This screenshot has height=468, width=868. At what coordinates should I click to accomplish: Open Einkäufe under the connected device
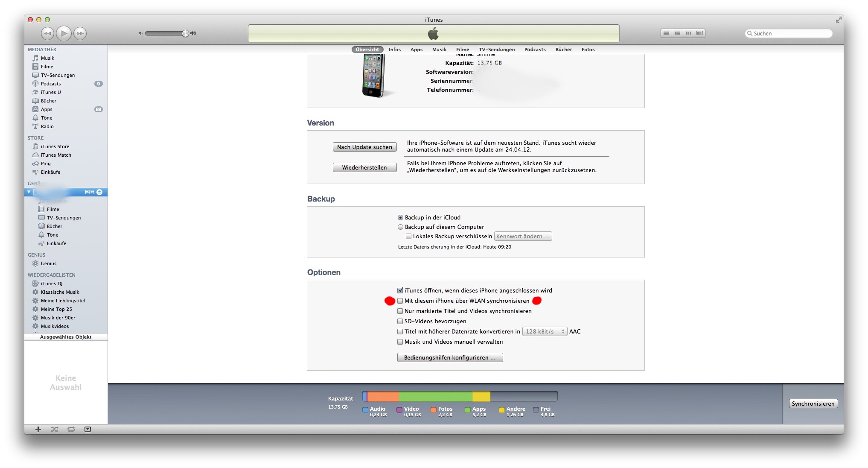click(56, 243)
